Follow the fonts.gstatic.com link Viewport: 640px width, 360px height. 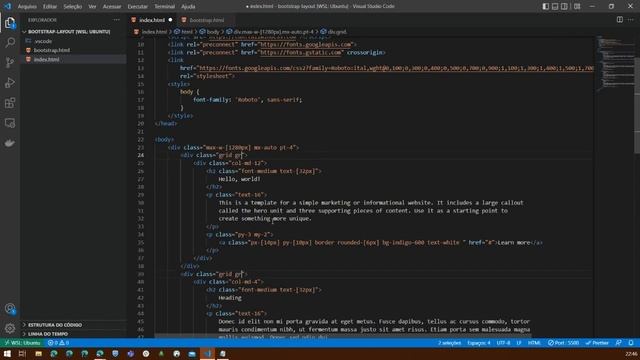click(x=301, y=53)
